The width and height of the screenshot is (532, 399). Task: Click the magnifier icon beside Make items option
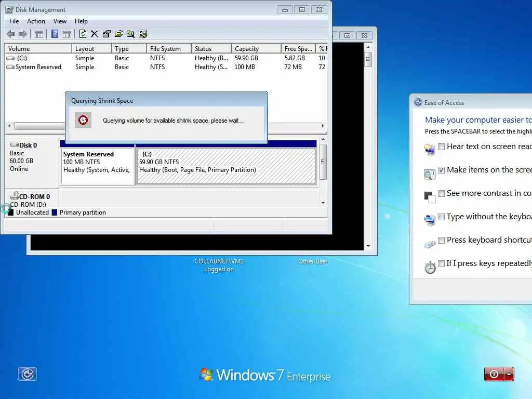(430, 174)
